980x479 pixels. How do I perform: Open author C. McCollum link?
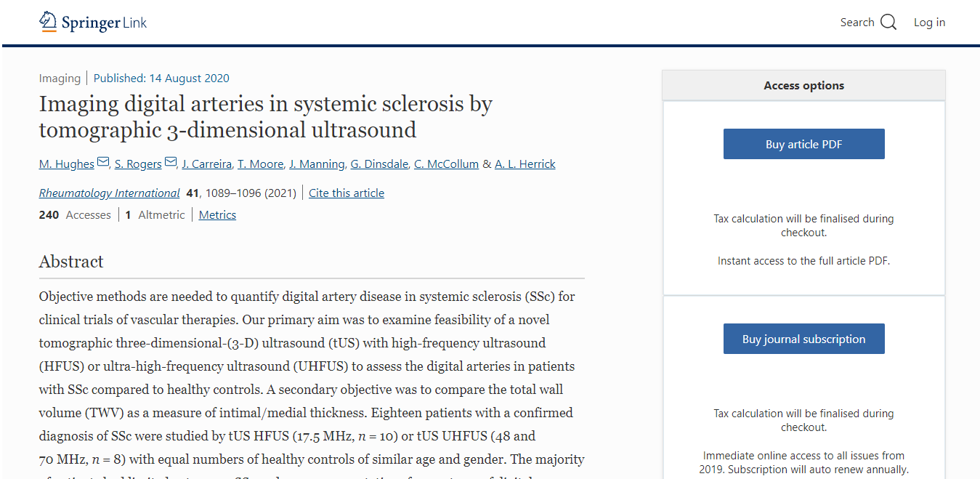point(446,164)
